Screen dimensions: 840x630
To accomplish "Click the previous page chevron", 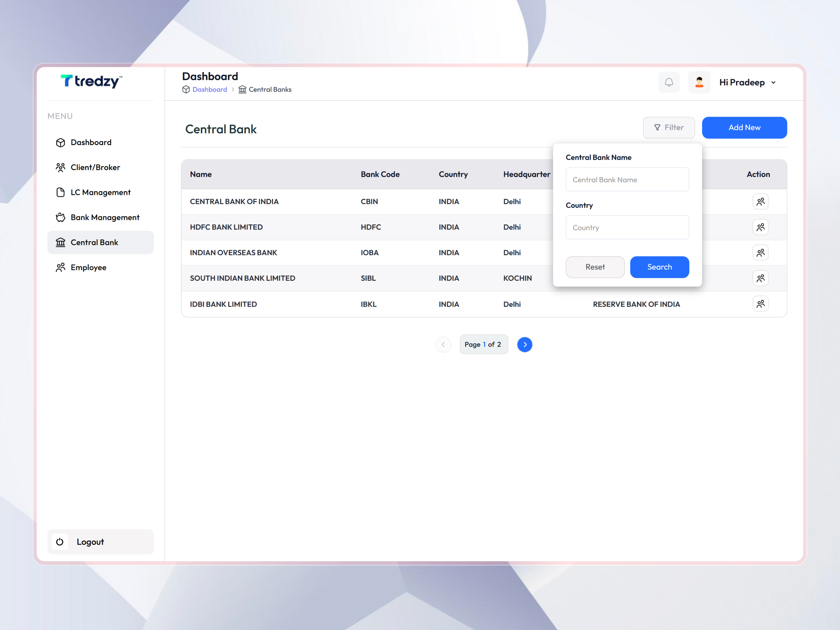I will pyautogui.click(x=443, y=344).
